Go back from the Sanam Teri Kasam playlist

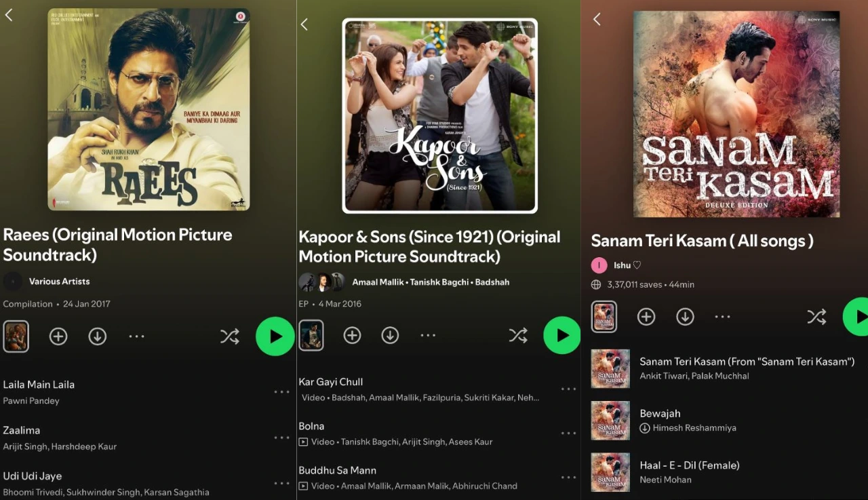coord(597,20)
